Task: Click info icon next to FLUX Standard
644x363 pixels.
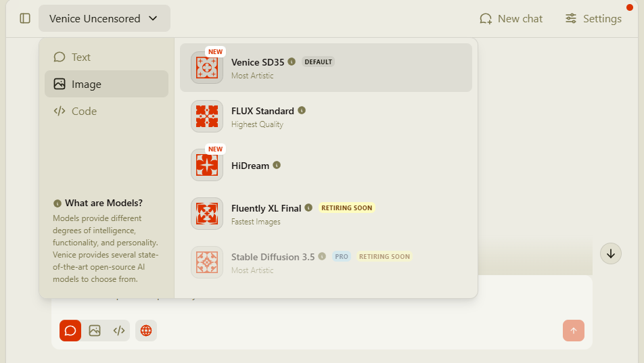Action: 302,110
